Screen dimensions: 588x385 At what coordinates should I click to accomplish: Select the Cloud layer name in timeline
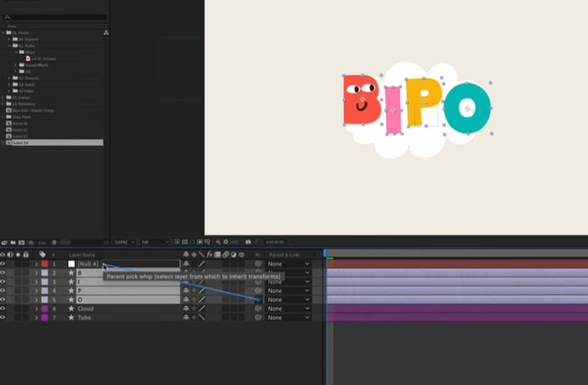(x=86, y=308)
